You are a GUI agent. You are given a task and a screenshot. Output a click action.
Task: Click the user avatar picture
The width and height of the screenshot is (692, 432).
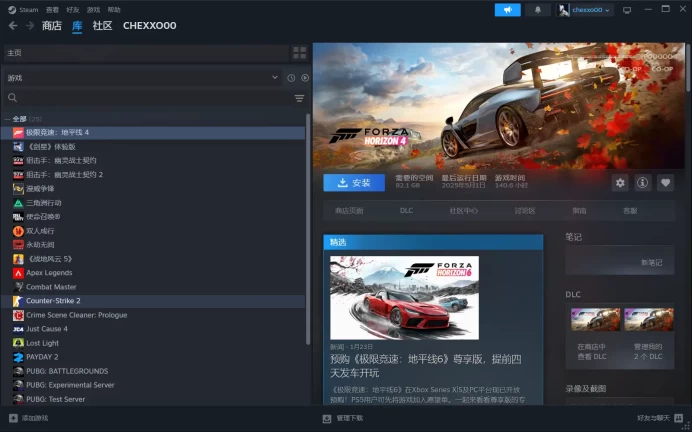(x=563, y=10)
